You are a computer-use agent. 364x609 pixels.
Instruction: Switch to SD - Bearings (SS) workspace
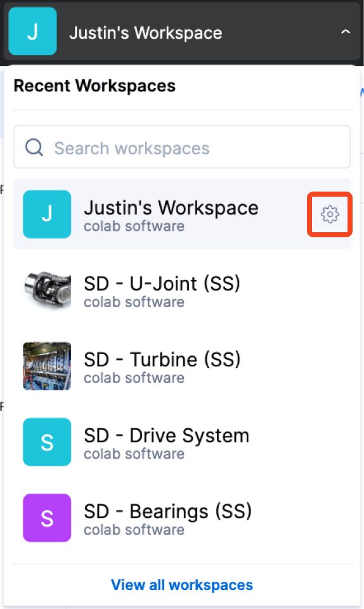click(182, 518)
